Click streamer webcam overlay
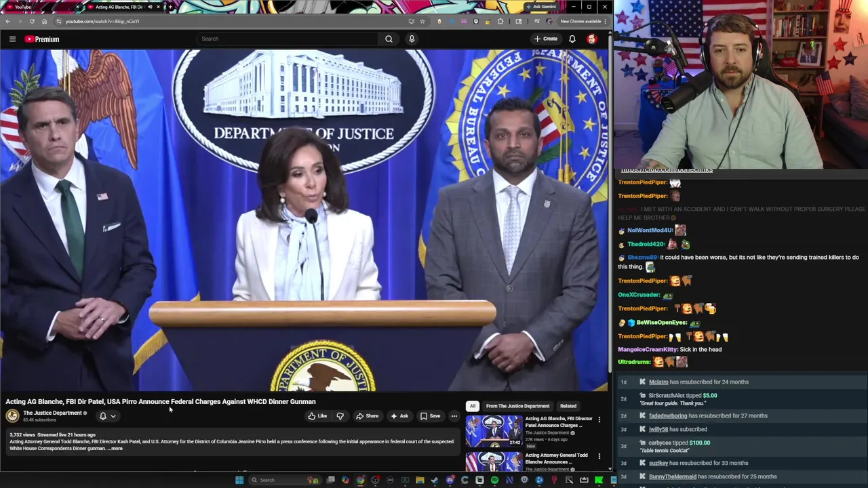 click(x=741, y=84)
